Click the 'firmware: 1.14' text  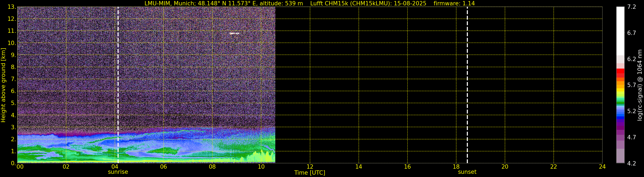[454, 3]
